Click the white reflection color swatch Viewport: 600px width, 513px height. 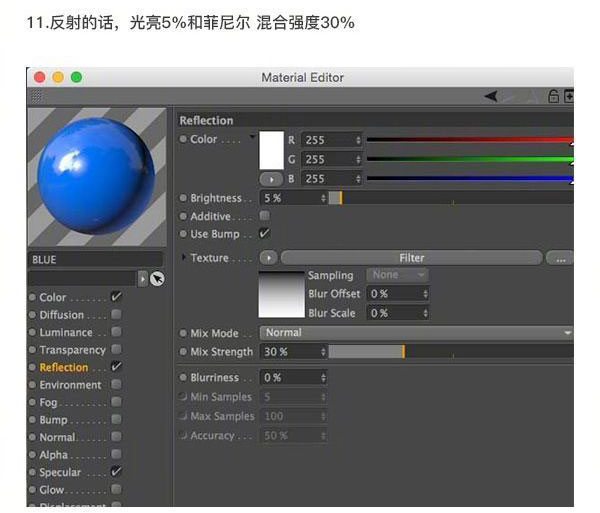[272, 150]
